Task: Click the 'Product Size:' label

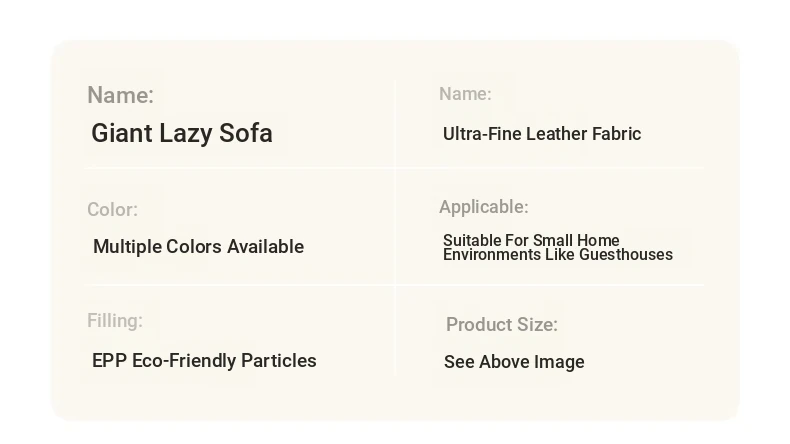Action: pyautogui.click(x=502, y=325)
